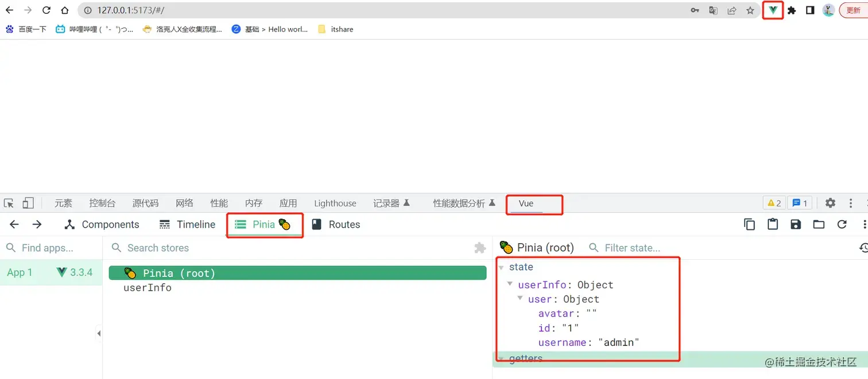868x379 pixels.
Task: Open the Routes tab in Vue devtools
Action: pos(336,224)
